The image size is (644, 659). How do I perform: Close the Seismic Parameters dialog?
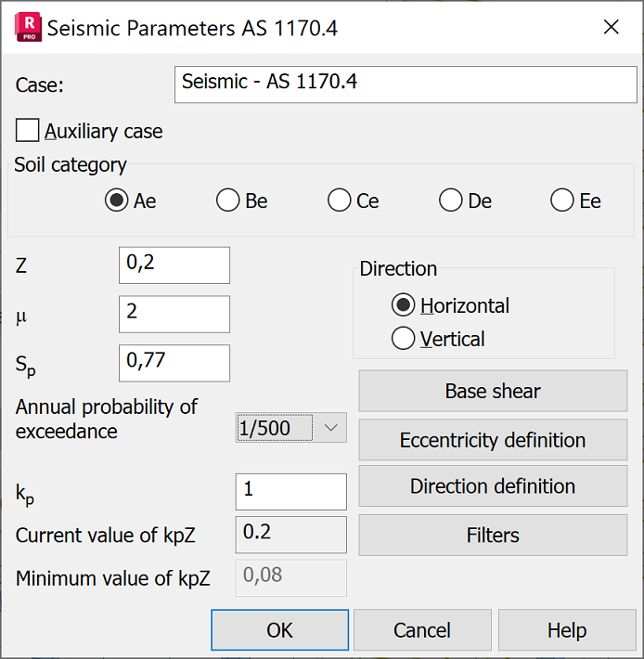point(612,27)
